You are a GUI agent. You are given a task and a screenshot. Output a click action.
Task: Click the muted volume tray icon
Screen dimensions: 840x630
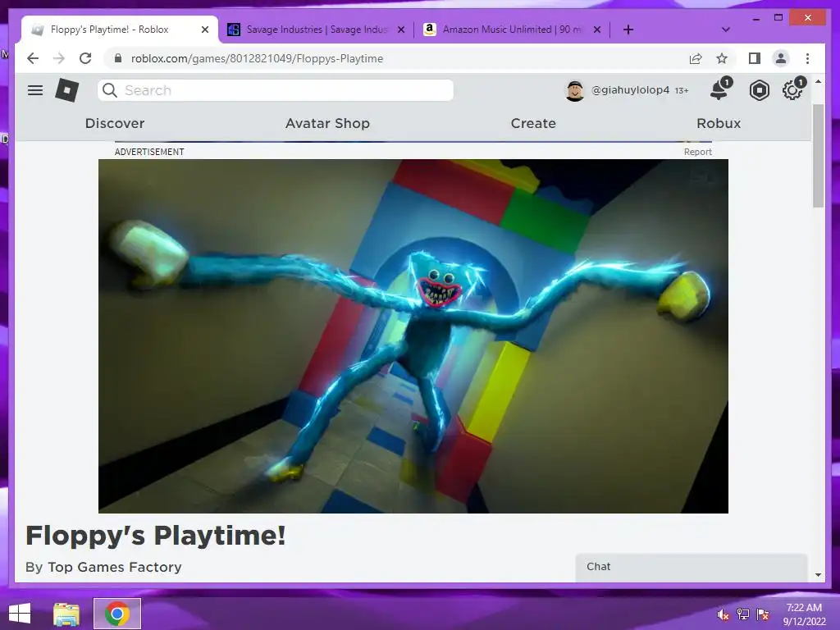(x=723, y=614)
